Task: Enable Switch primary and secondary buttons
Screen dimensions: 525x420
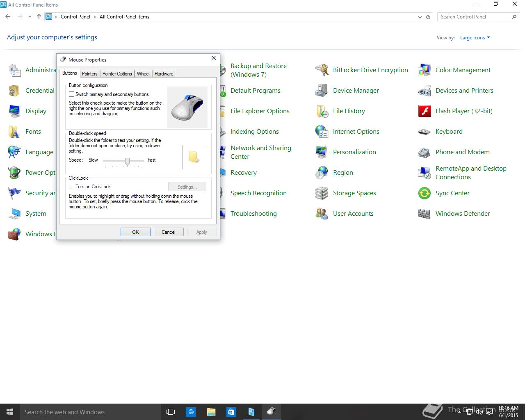Action: coord(71,94)
